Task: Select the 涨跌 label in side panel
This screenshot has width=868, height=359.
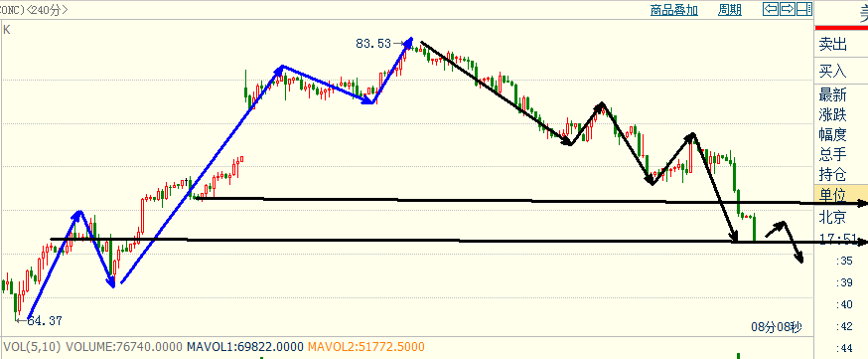Action: pyautogui.click(x=833, y=114)
